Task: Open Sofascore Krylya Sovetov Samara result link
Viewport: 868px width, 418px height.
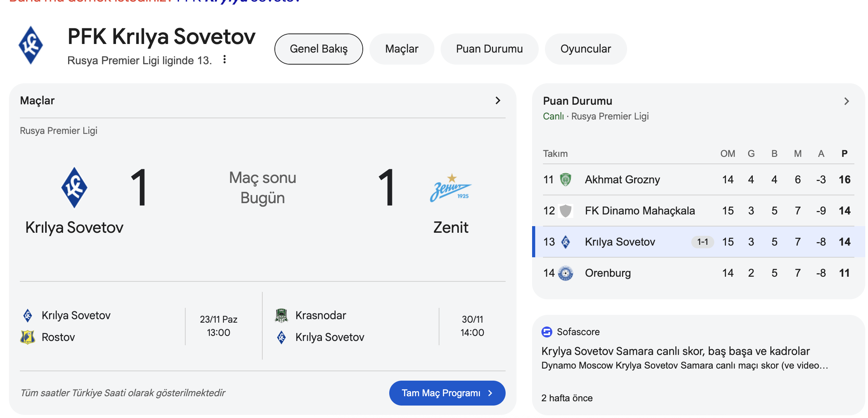Action: (675, 351)
